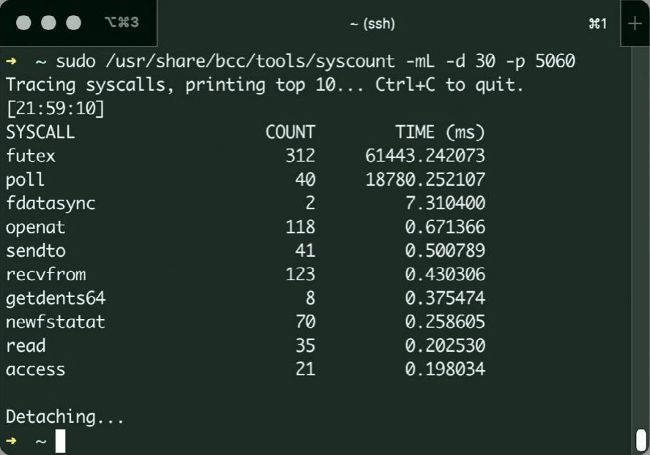Screen dimensions: 650x455
Task: Maximize the terminal with the third window button
Action: (x=73, y=22)
